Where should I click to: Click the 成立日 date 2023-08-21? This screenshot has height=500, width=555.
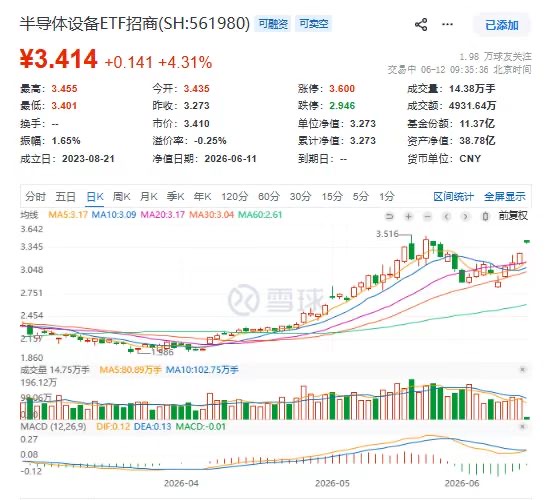click(88, 159)
